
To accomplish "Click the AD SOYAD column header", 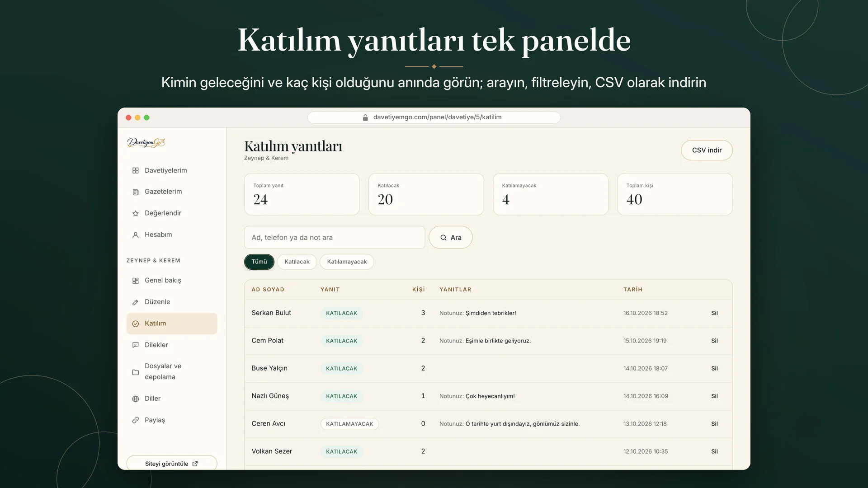I will [268, 290].
